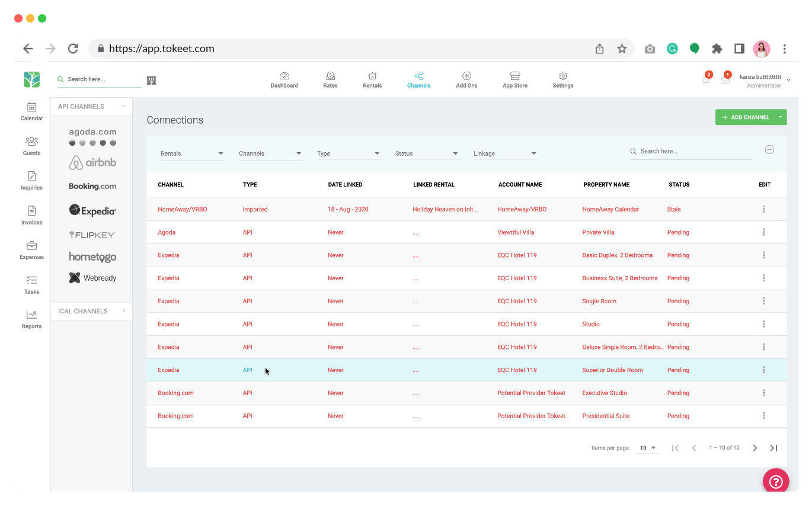Open the Status filter dropdown
This screenshot has width=812, height=507.
point(427,153)
